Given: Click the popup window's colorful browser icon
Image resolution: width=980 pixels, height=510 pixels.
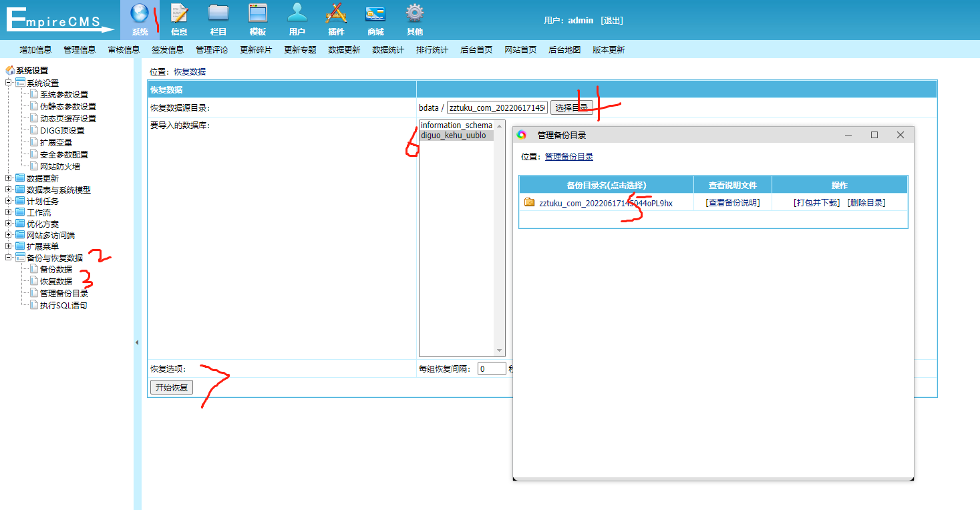Looking at the screenshot, I should 522,135.
